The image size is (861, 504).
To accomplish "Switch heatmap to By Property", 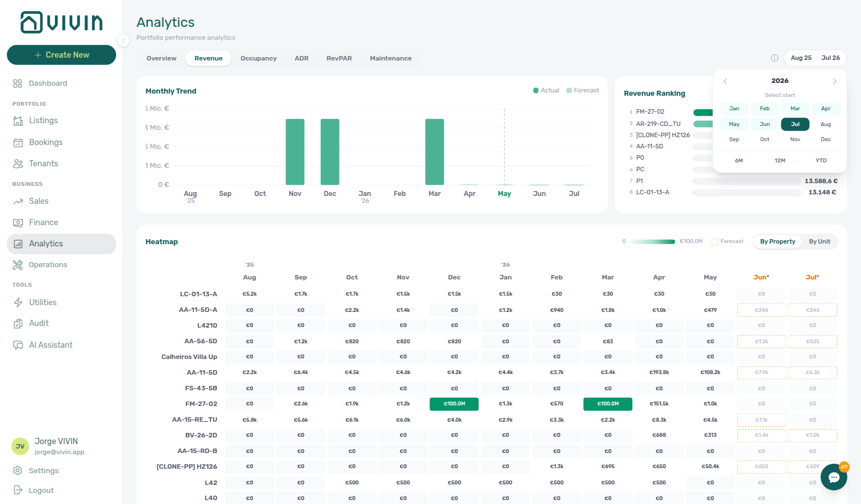I will (777, 241).
